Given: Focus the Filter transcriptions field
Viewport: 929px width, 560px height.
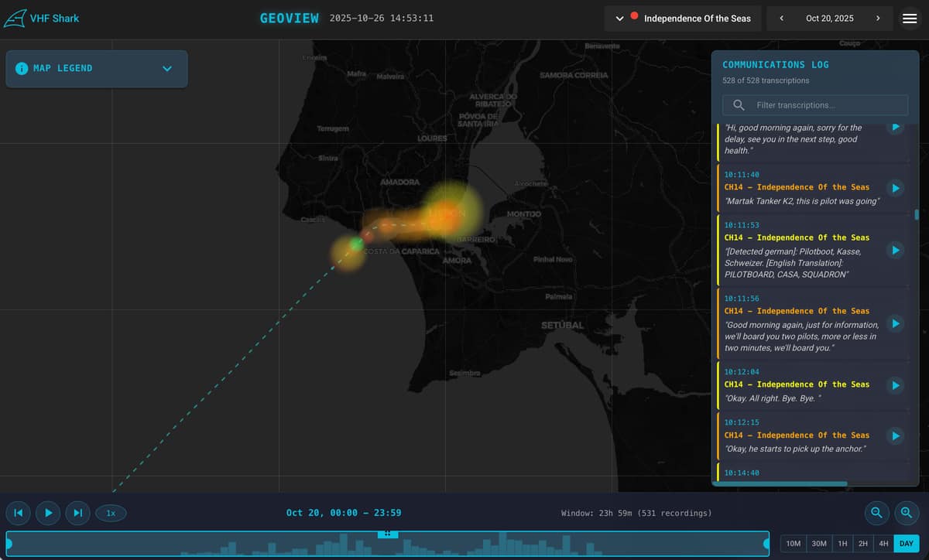Looking at the screenshot, I should coord(815,105).
